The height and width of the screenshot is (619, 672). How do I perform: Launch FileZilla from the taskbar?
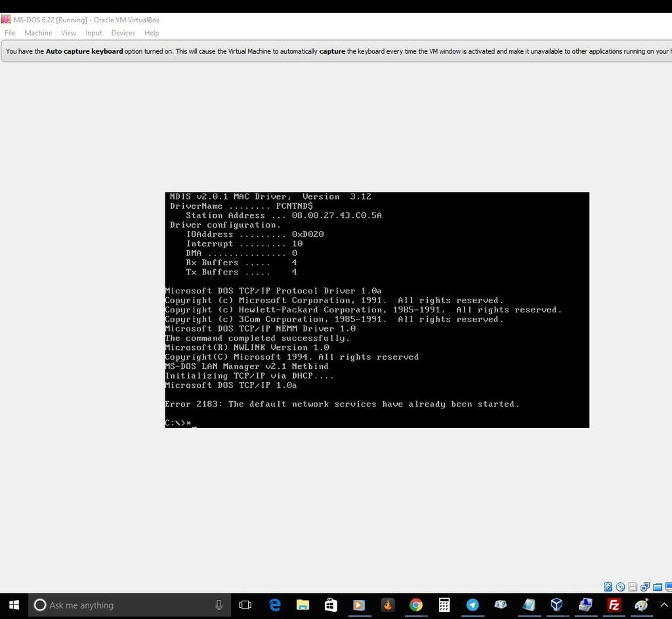pyautogui.click(x=613, y=605)
